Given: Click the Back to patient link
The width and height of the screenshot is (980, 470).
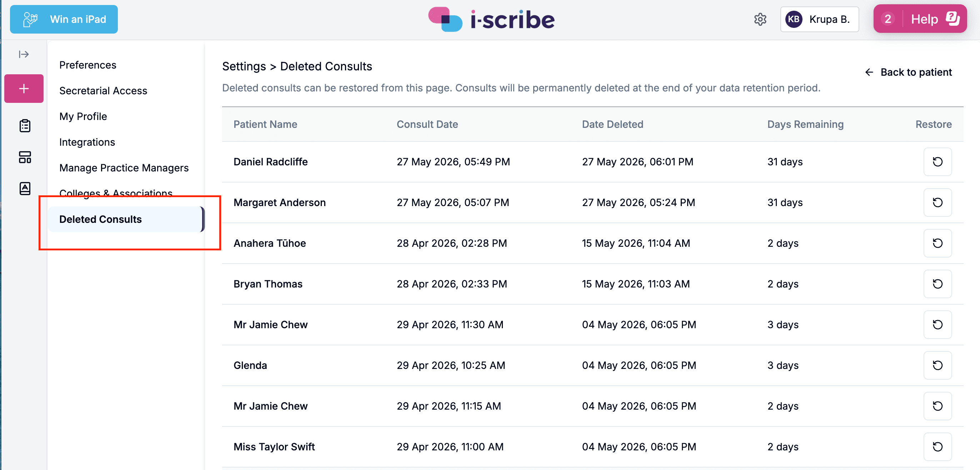Looking at the screenshot, I should (909, 72).
